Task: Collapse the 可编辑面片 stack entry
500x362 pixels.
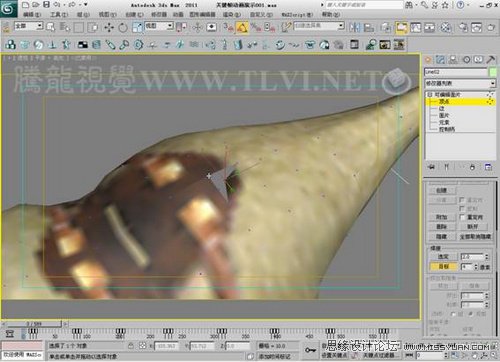Action: 430,95
